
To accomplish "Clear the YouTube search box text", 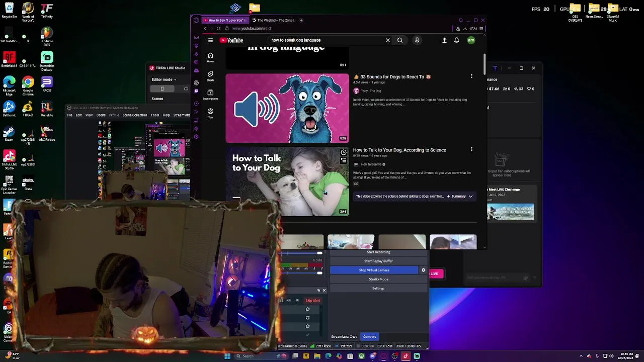I will pos(388,40).
